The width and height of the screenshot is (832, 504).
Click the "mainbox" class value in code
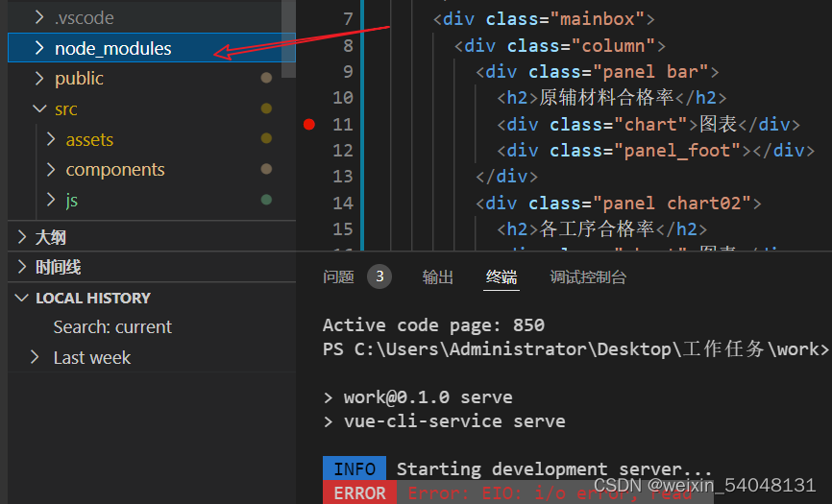click(597, 19)
